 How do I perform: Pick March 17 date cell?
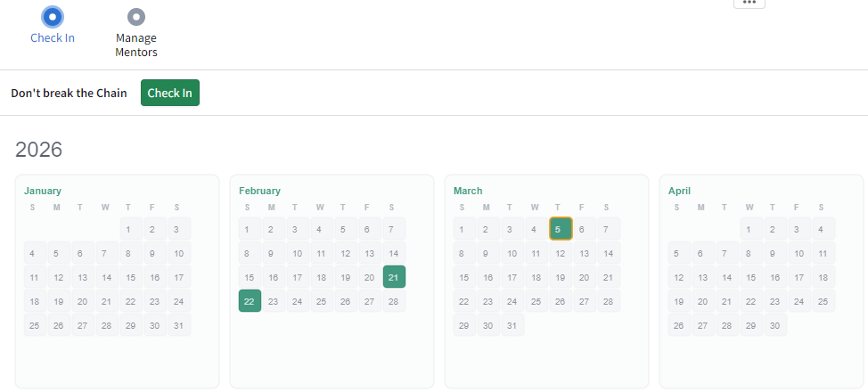click(x=512, y=277)
